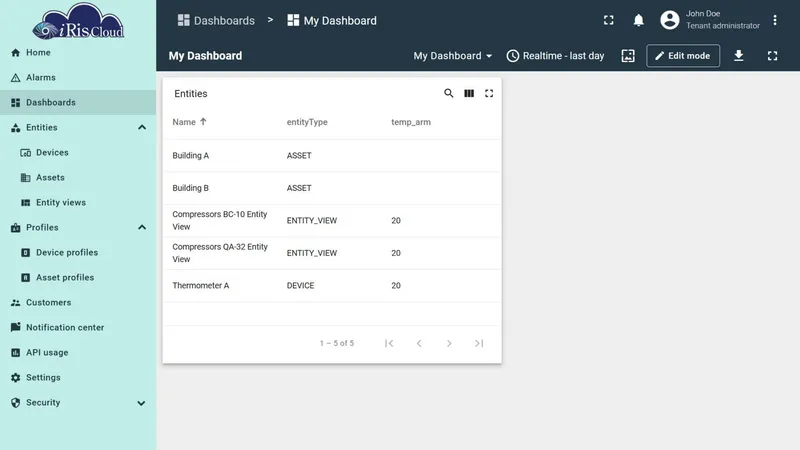Go to Customers page
800x450 pixels.
pos(78,303)
